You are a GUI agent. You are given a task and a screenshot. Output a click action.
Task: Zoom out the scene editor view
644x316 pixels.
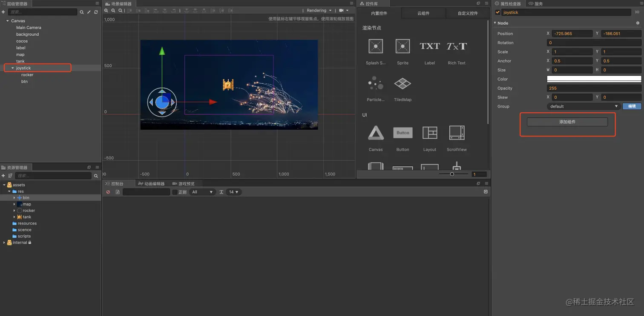[x=113, y=11]
